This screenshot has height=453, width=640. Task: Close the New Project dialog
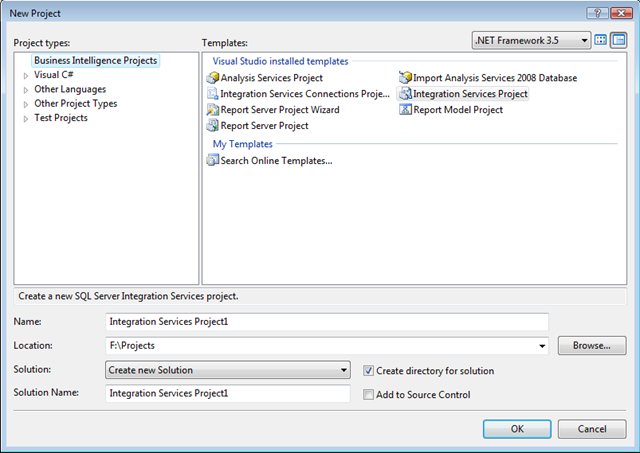point(621,13)
